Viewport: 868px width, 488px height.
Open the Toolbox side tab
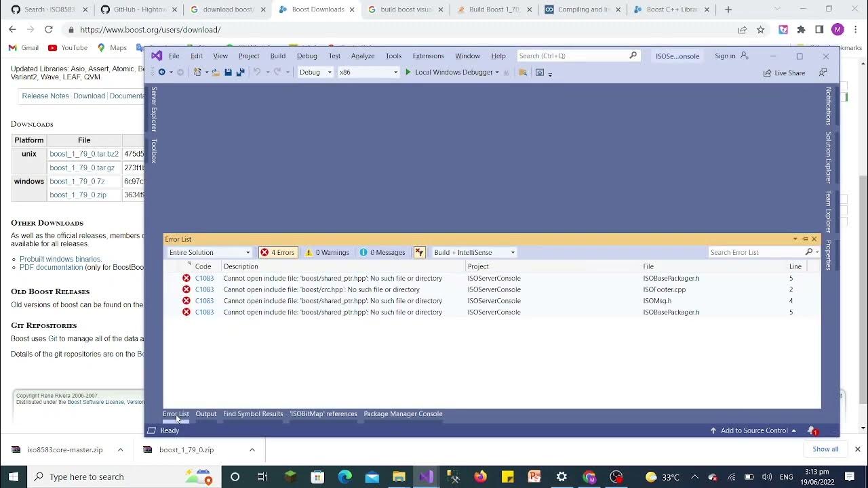(x=154, y=150)
